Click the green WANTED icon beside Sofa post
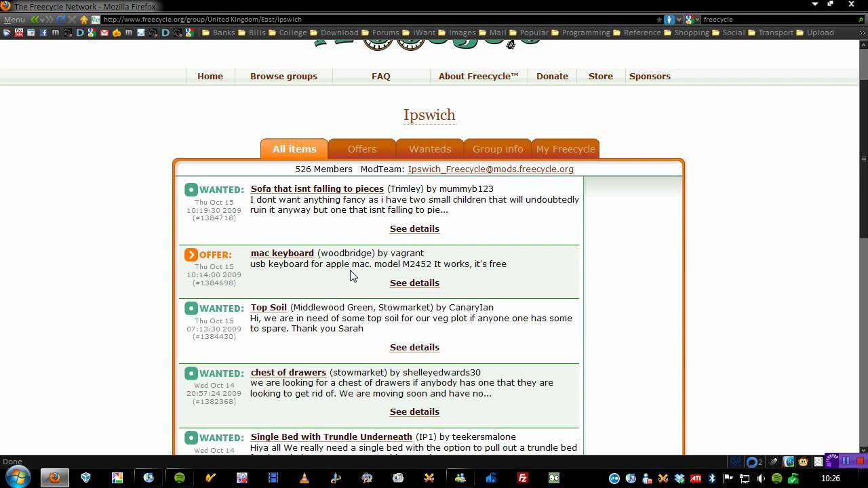Screen dimensions: 868x488 (191, 190)
